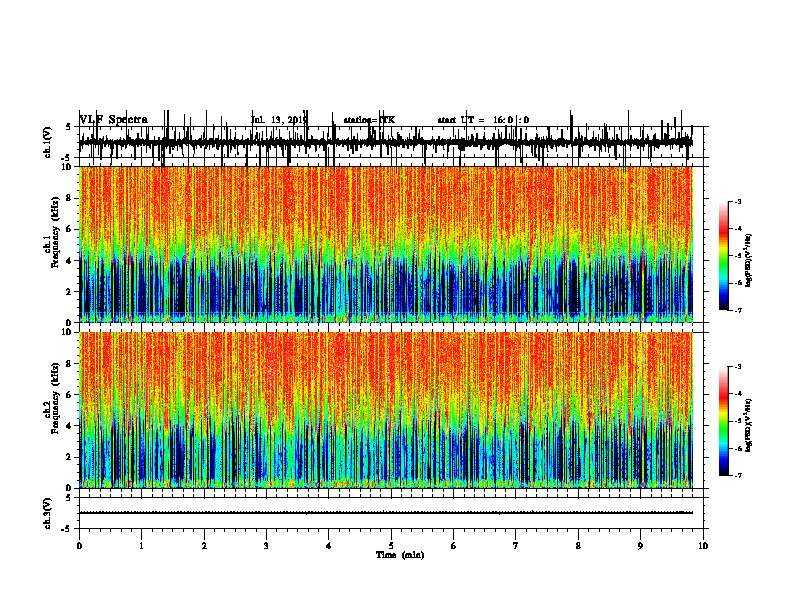Click the '10' tick on the time axis
The height and width of the screenshot is (612, 792).
pyautogui.click(x=703, y=546)
